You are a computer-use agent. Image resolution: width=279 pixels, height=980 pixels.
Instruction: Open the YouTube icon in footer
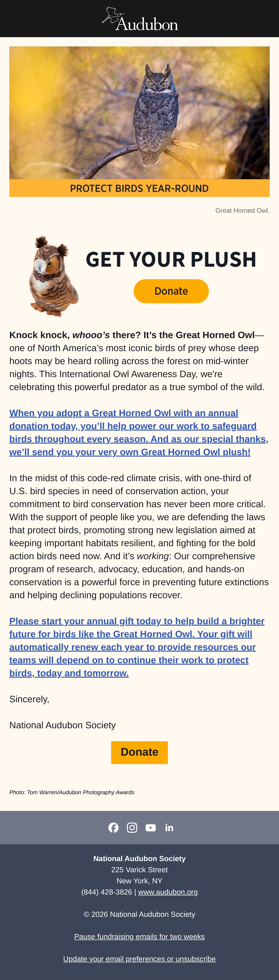tap(151, 827)
